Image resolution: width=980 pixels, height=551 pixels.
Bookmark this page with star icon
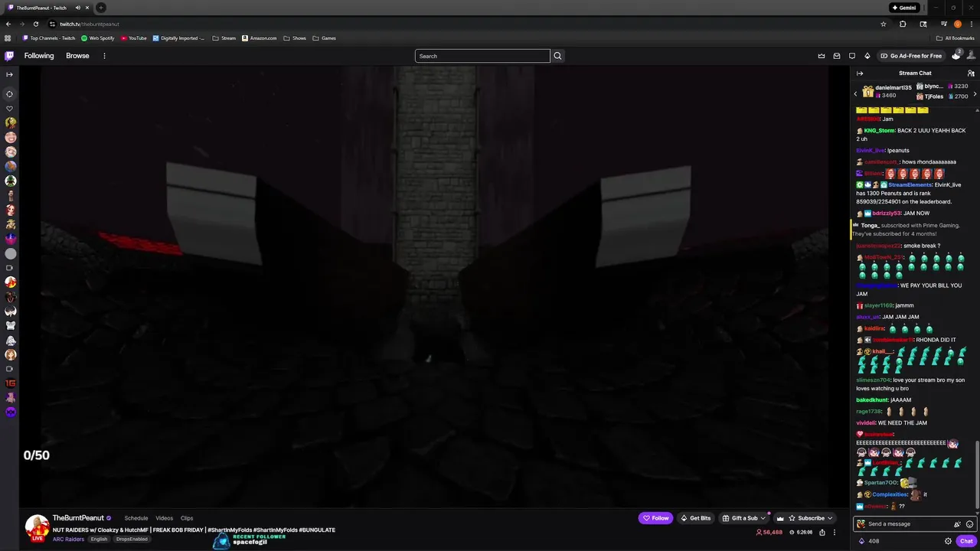(883, 24)
